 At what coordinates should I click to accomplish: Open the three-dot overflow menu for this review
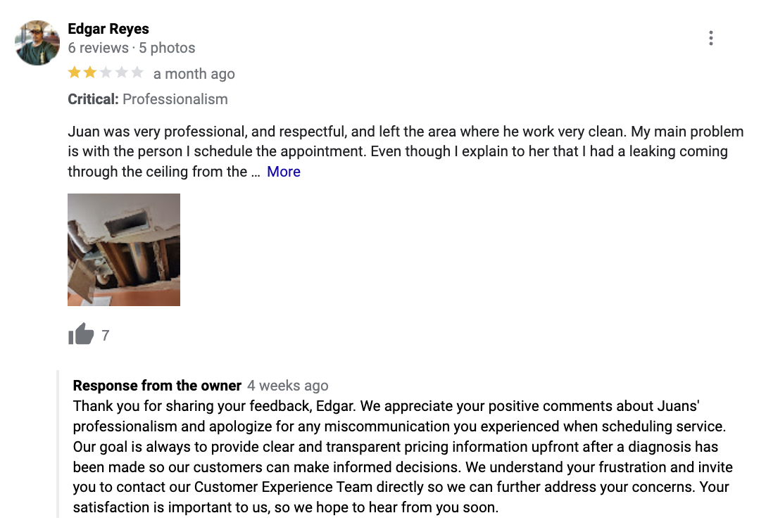711,37
